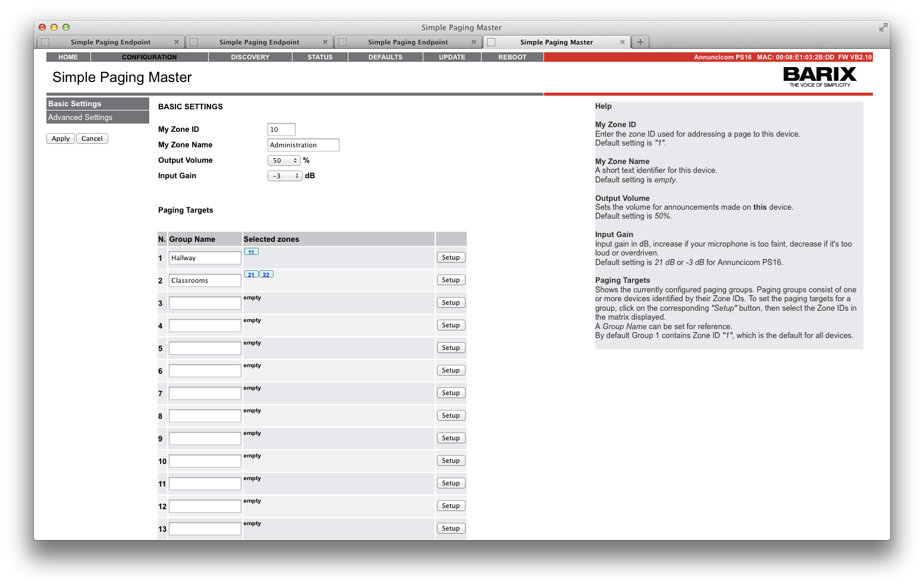
Task: Close the Simple Paging Master tab
Action: pyautogui.click(x=623, y=42)
